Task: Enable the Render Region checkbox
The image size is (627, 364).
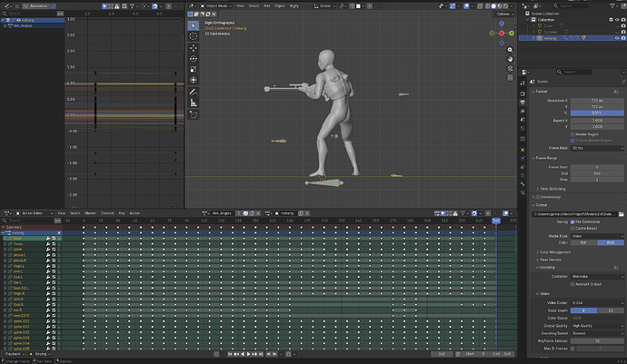Action: click(572, 134)
